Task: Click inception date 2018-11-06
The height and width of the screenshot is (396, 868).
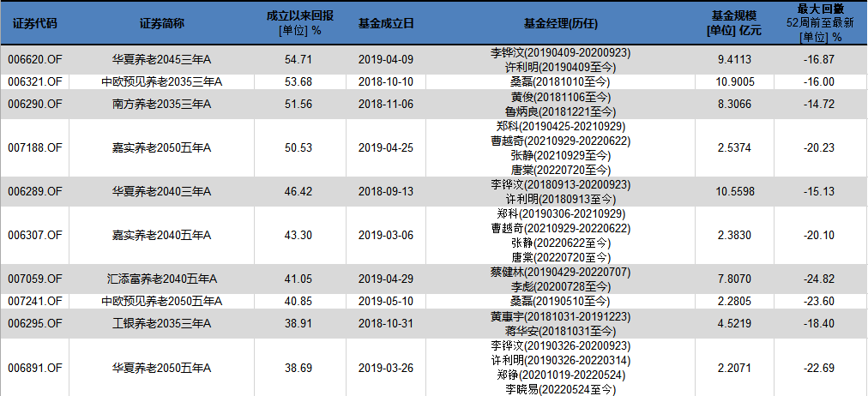Action: (386, 104)
